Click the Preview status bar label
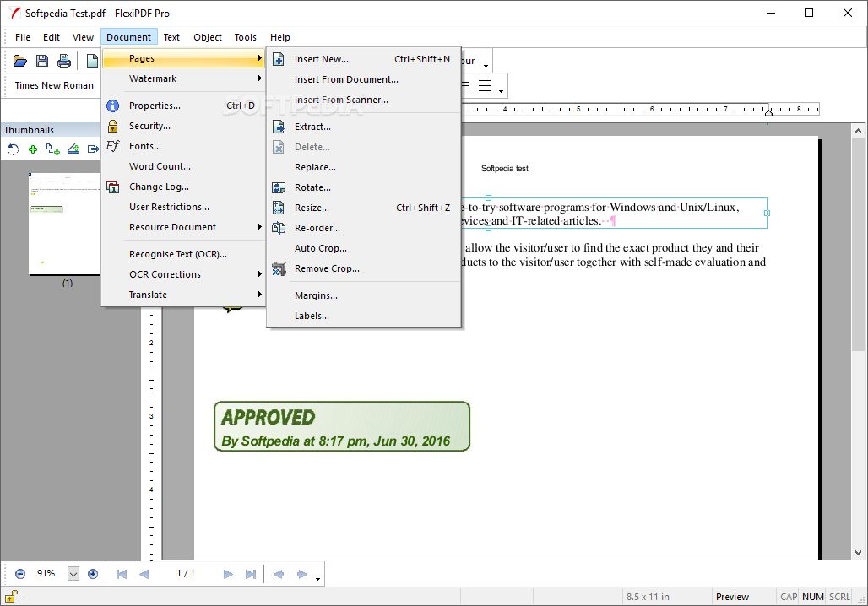The height and width of the screenshot is (606, 868). point(732,597)
